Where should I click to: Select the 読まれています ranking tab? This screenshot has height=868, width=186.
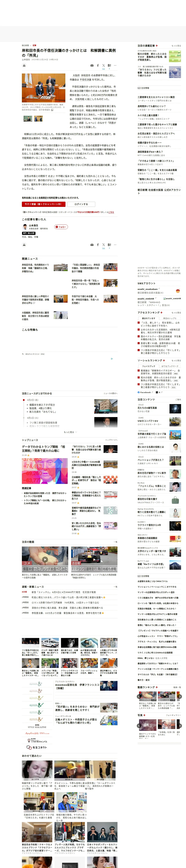[x=148, y=318]
